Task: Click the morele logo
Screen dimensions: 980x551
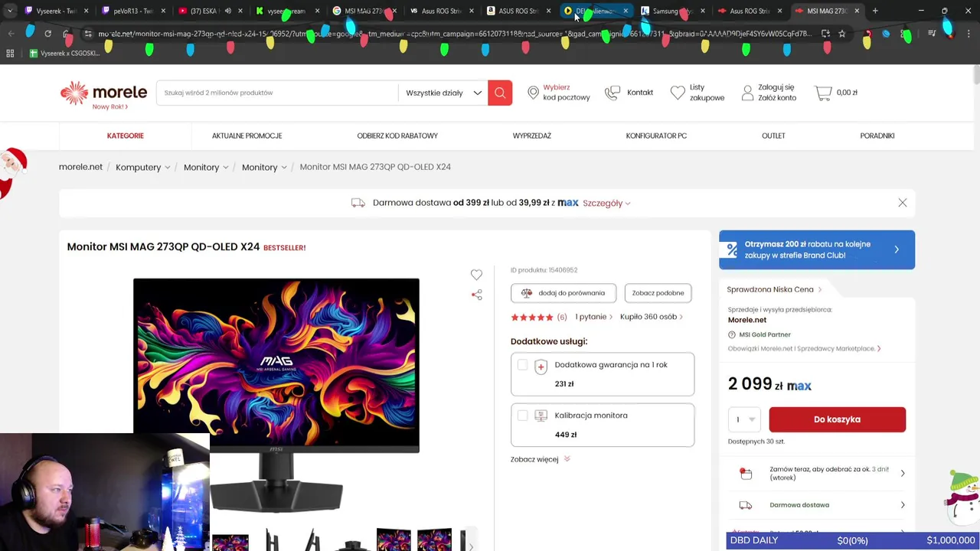Action: tap(103, 93)
